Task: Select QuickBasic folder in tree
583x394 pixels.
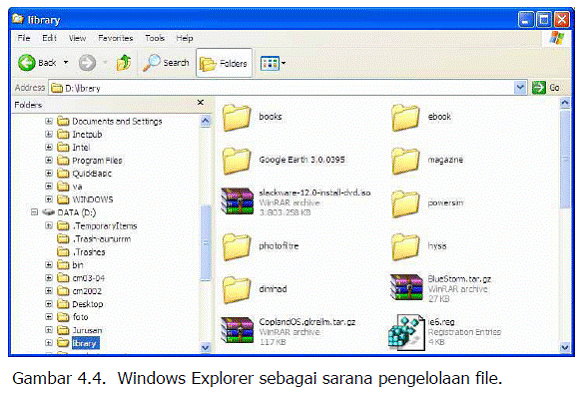Action: click(x=84, y=173)
